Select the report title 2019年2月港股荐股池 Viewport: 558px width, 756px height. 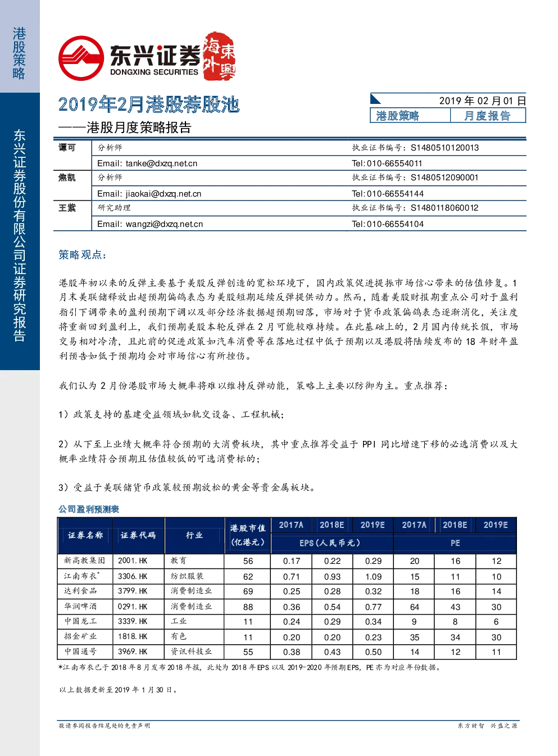coord(149,104)
